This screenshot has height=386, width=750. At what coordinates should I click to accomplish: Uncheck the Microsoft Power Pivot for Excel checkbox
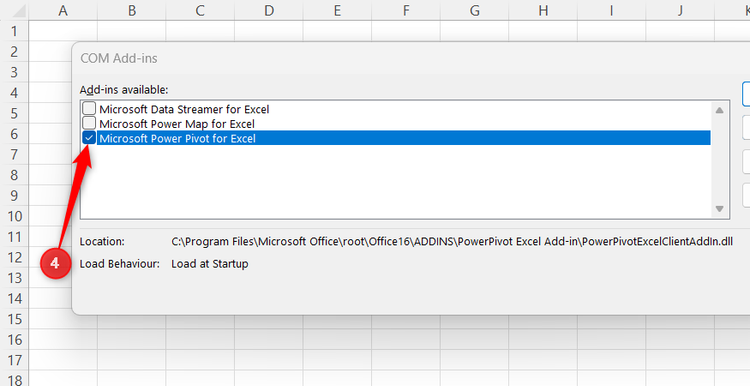coord(89,138)
